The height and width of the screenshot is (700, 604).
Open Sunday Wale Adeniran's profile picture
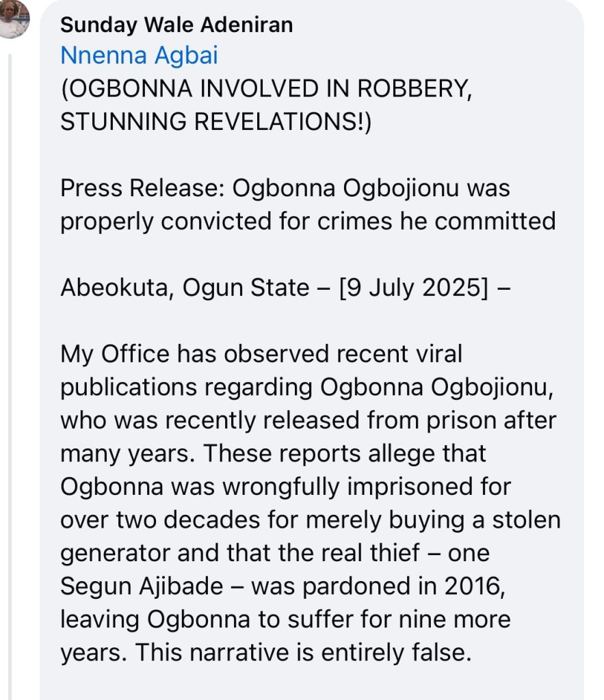click(x=14, y=18)
